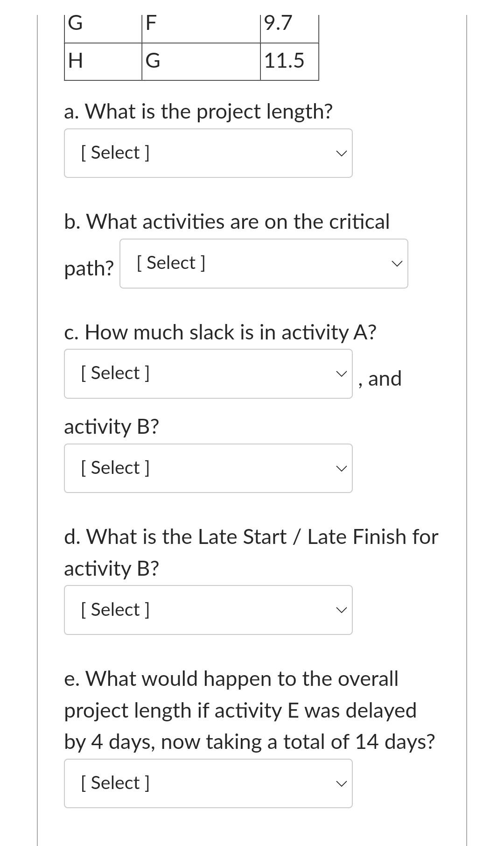The height and width of the screenshot is (846, 504).
Task: Click the chevron on the activity A slack dropdown
Action: pos(341,373)
